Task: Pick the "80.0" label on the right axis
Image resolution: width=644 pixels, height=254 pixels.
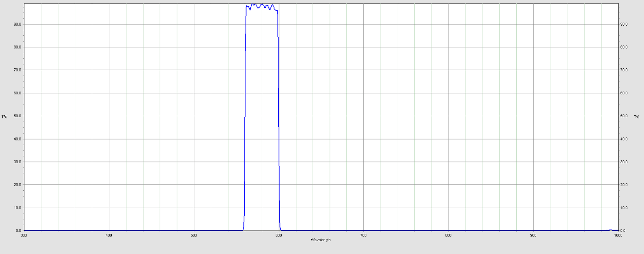Action: [624, 47]
